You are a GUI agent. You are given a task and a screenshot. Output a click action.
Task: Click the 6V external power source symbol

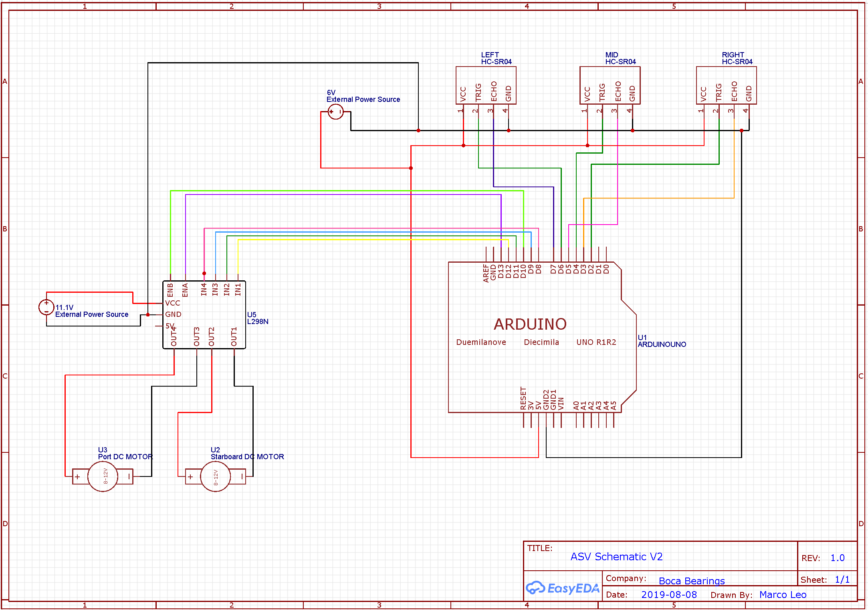(335, 111)
